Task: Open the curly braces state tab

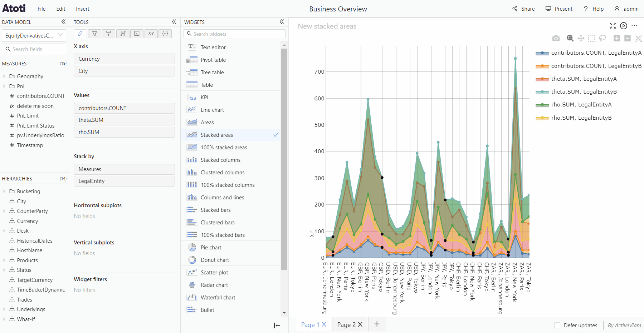Action: click(165, 34)
